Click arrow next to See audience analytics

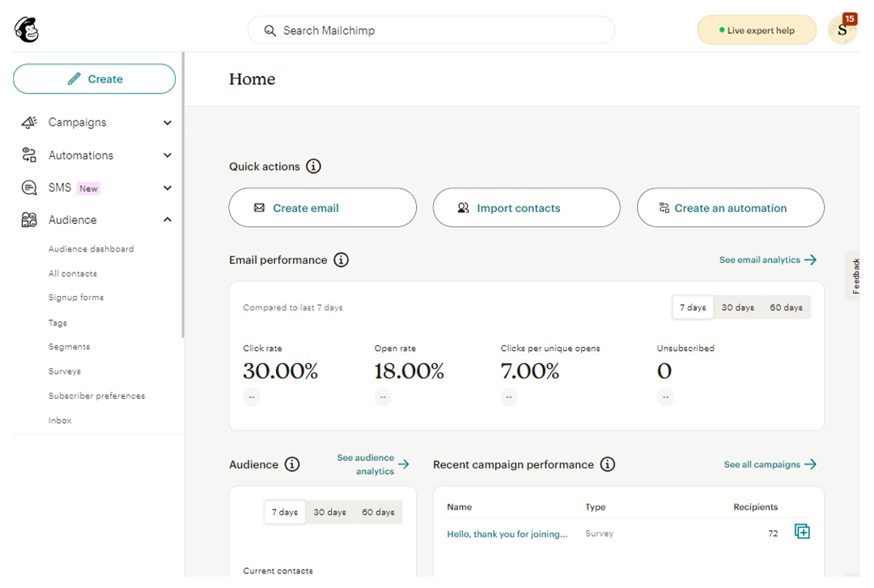[404, 464]
